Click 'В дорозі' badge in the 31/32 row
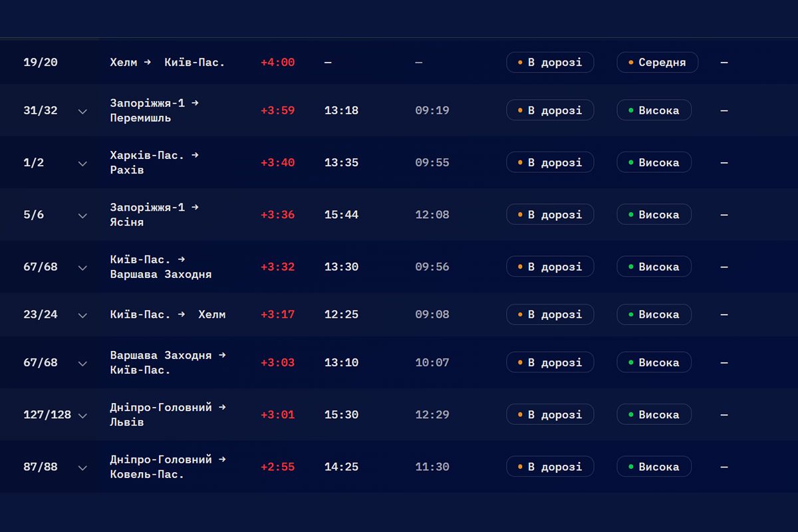The height and width of the screenshot is (532, 798). click(550, 110)
